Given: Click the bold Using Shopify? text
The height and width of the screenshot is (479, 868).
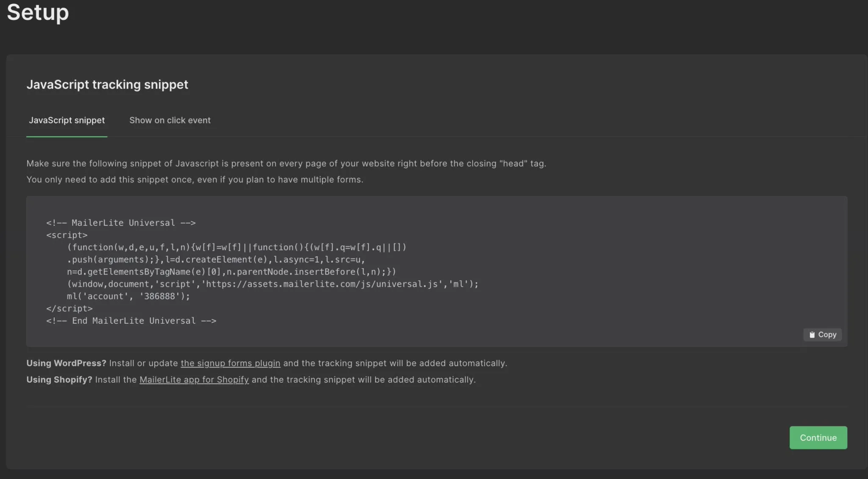Looking at the screenshot, I should coord(59,380).
